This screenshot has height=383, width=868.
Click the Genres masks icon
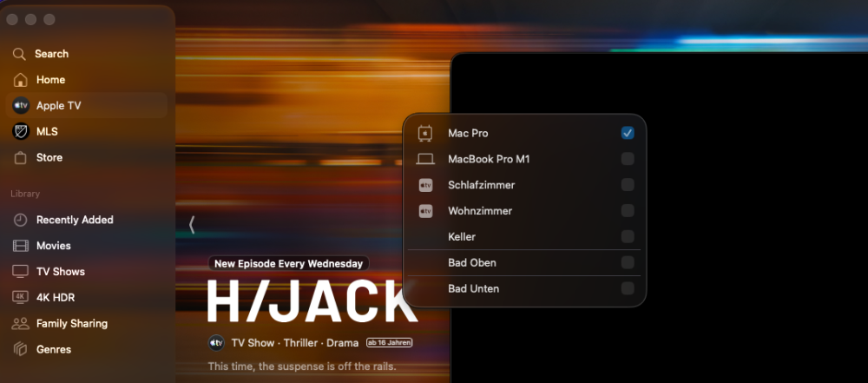pyautogui.click(x=21, y=349)
